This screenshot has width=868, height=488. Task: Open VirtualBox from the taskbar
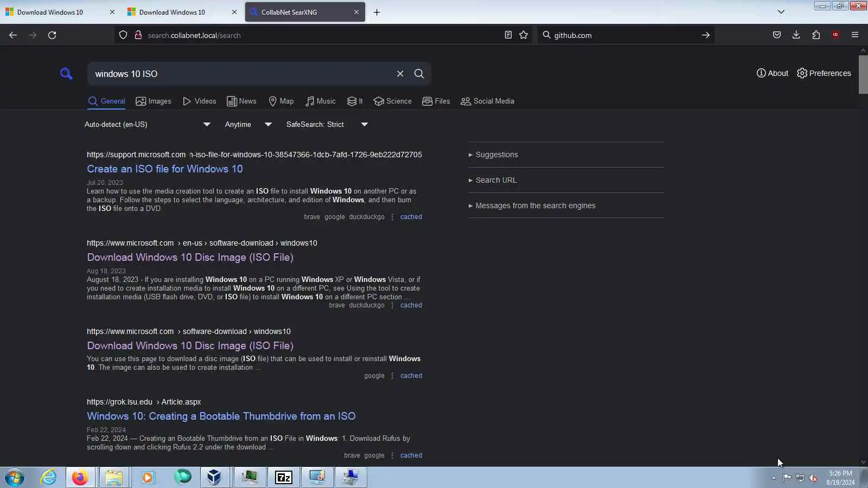[214, 478]
